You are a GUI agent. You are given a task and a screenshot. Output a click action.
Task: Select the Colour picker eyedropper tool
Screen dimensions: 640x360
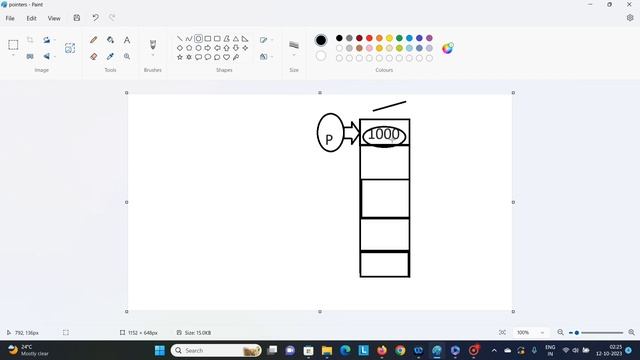(110, 56)
